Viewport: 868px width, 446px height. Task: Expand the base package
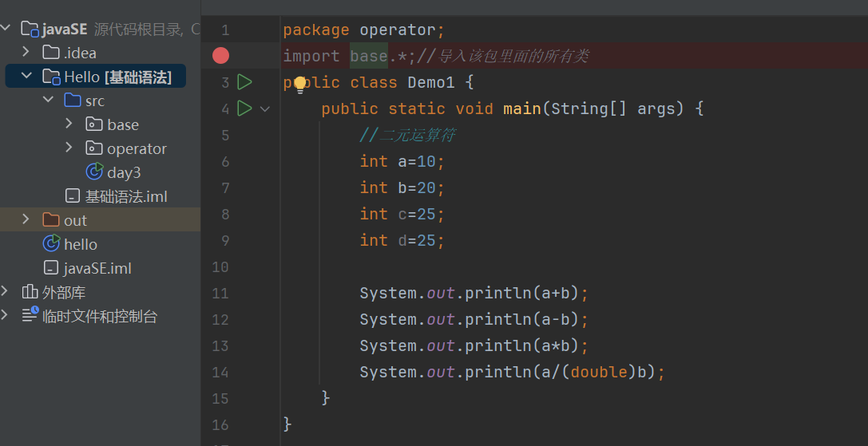(69, 124)
